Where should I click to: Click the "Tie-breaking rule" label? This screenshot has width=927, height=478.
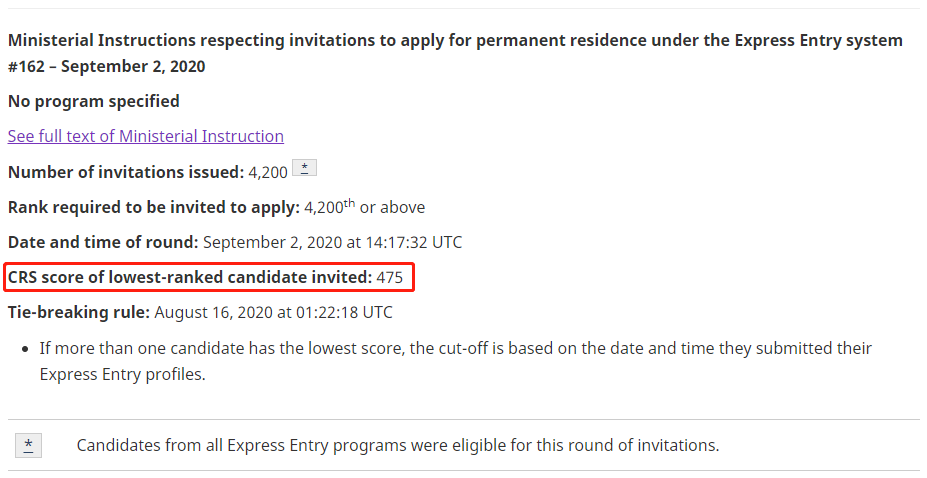pos(79,312)
